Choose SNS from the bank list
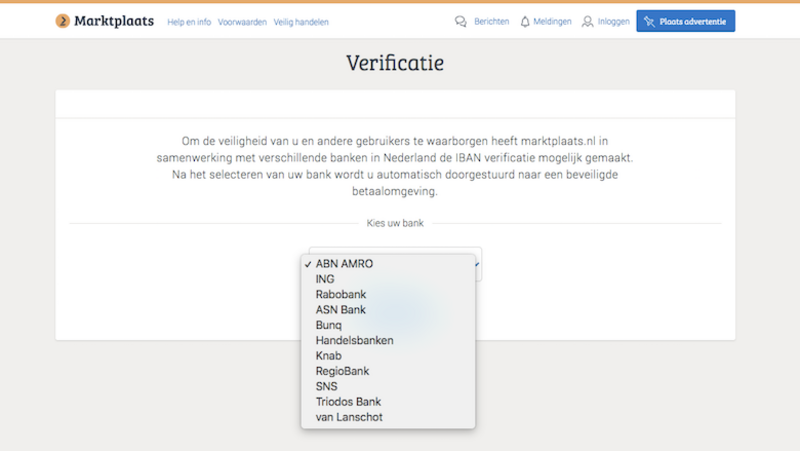Viewport: 800px width, 451px height. (x=388, y=386)
